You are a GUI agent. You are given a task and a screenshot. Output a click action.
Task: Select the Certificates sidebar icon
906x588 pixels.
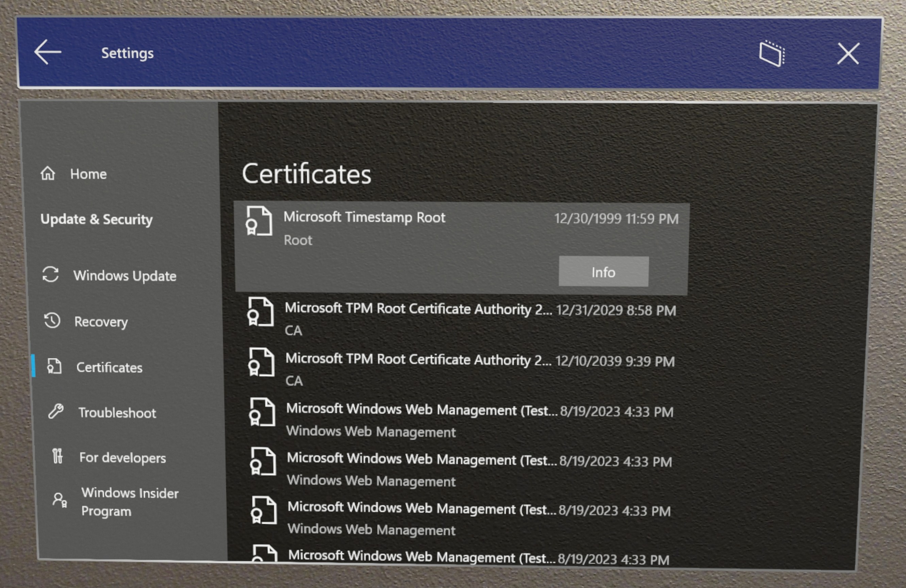[x=52, y=366]
